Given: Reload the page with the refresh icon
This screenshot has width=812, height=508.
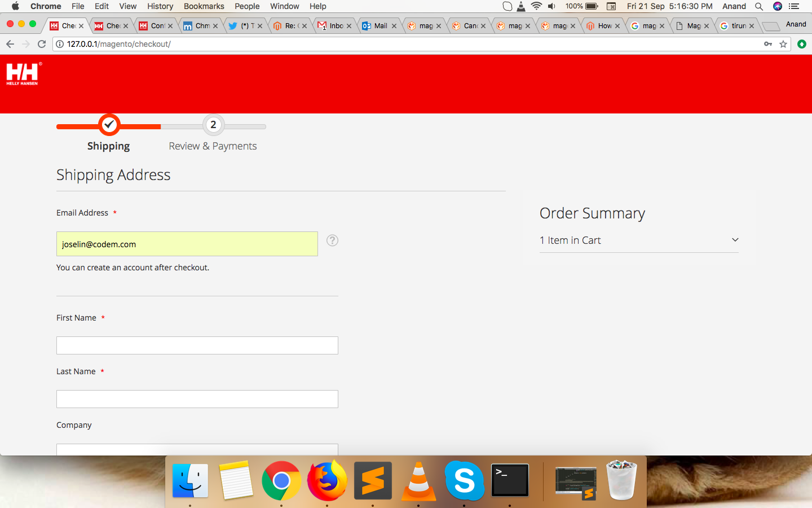Looking at the screenshot, I should (42, 44).
